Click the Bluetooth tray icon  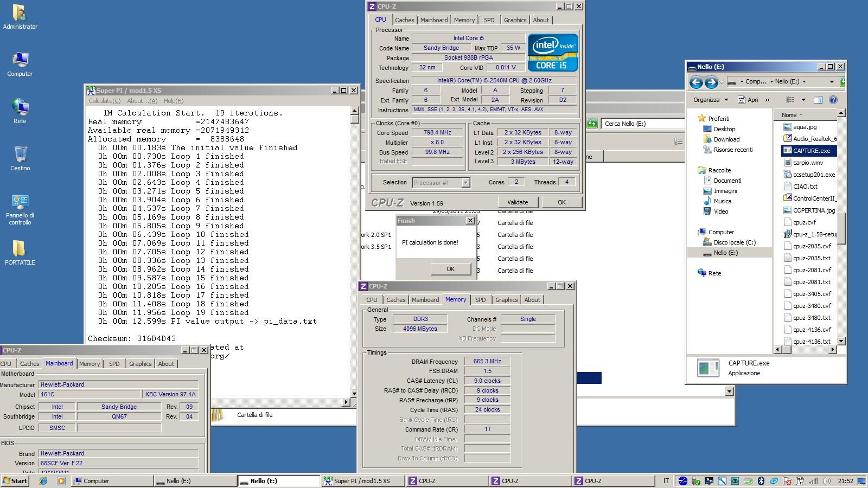click(761, 481)
